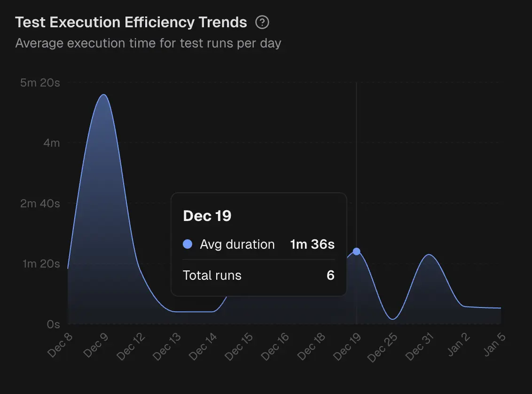Screen dimensions: 532x394
Task: Click the Dec 15 label on x-axis
Action: 240,346
